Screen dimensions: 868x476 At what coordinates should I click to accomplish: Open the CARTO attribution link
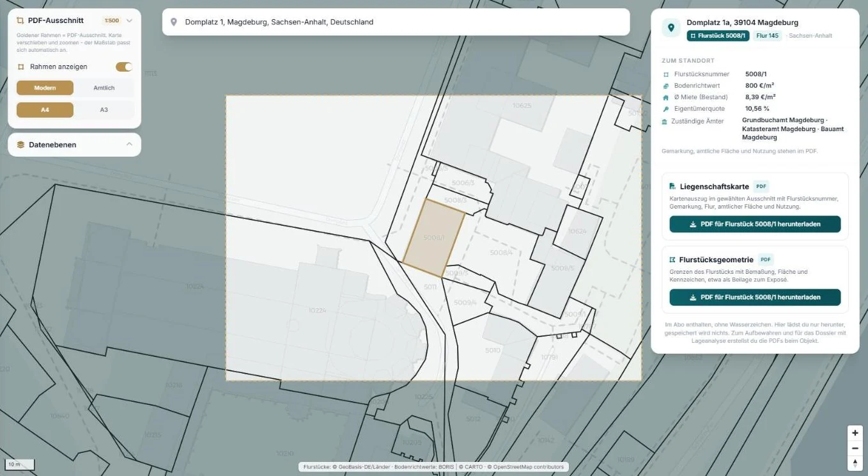click(x=475, y=467)
